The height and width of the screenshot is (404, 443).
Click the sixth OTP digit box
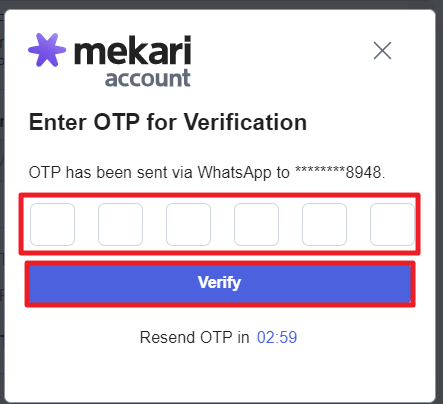click(x=392, y=224)
